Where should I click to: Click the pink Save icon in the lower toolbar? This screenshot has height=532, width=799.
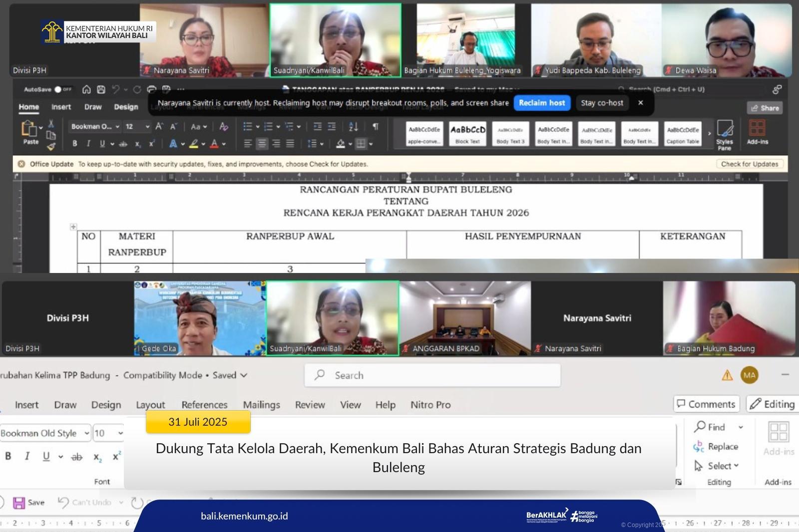point(19,503)
